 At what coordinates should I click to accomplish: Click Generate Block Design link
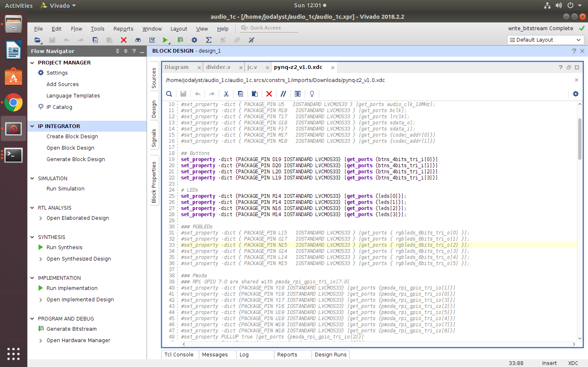(76, 159)
